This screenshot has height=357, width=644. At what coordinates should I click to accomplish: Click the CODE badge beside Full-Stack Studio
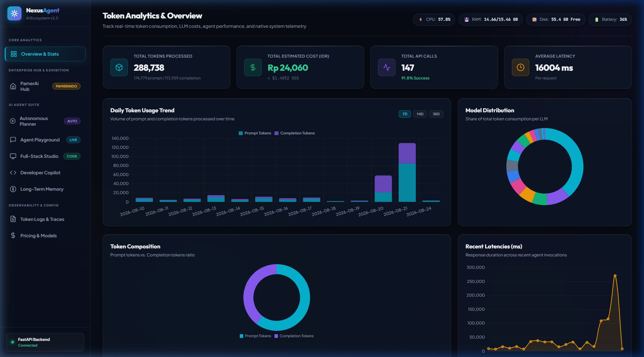72,156
